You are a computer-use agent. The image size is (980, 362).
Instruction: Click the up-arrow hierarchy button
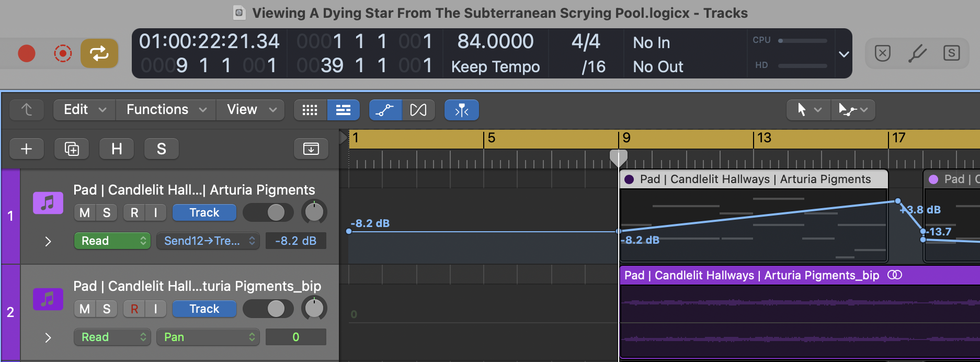pos(27,110)
